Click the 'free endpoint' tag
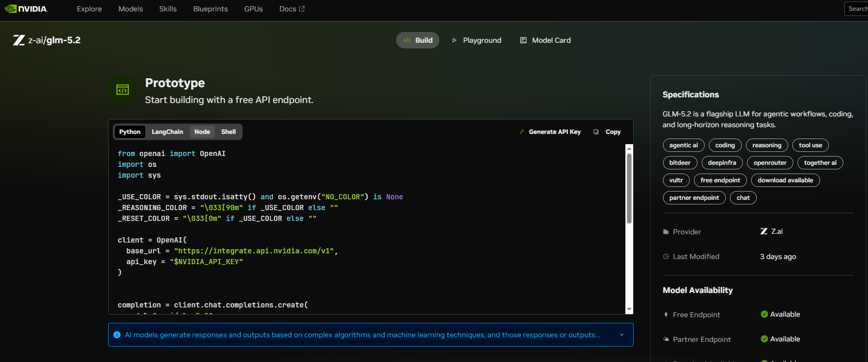The image size is (868, 362). 720,180
